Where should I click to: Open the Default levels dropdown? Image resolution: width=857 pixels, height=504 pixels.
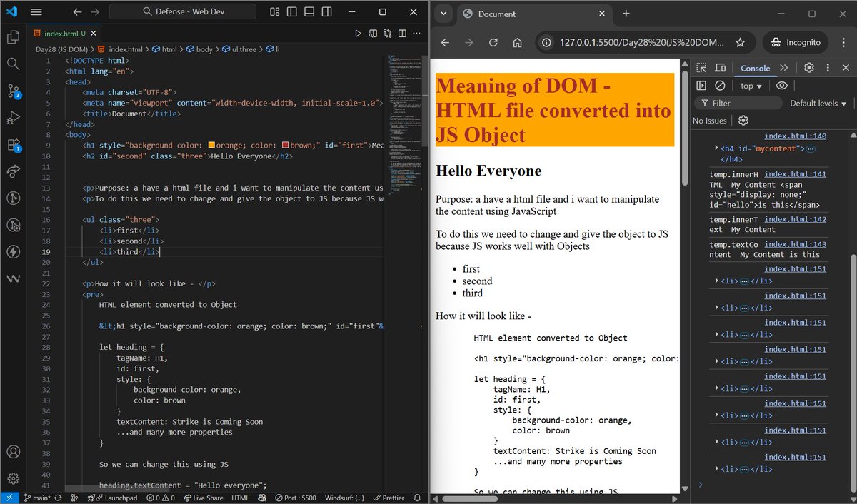tap(818, 104)
